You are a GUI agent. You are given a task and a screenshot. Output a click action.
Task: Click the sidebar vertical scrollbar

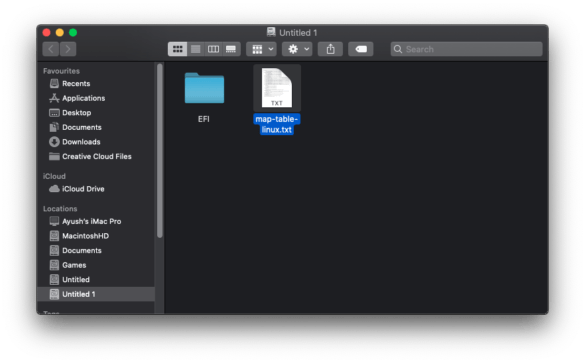click(x=160, y=150)
